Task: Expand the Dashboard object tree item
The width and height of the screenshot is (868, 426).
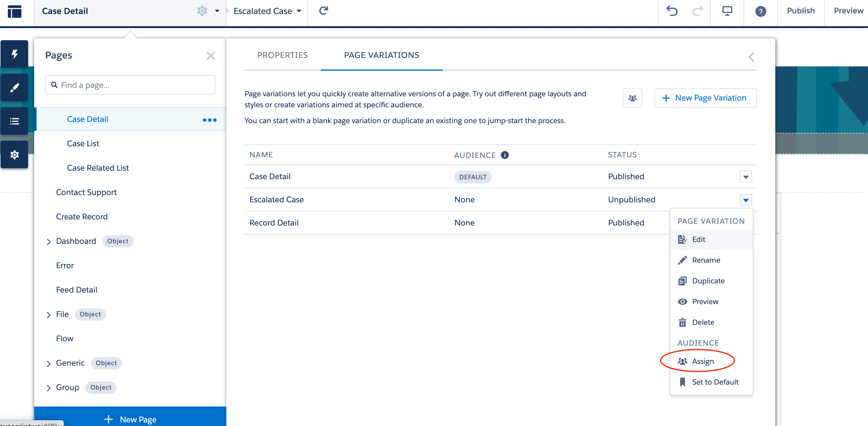Action: point(48,241)
